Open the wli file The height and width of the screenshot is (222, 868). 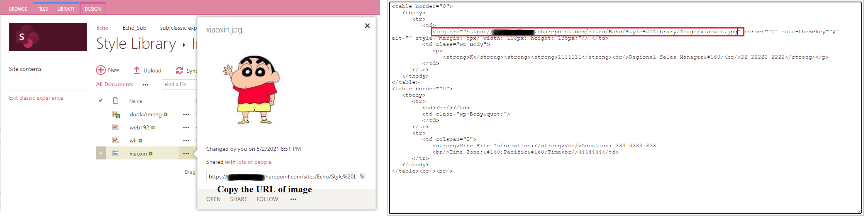[x=133, y=140]
